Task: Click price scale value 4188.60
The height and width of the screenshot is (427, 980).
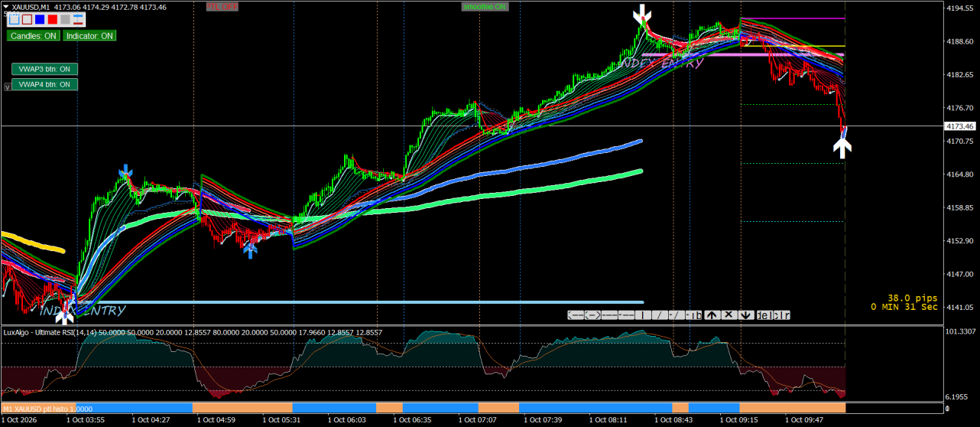Action: click(959, 41)
